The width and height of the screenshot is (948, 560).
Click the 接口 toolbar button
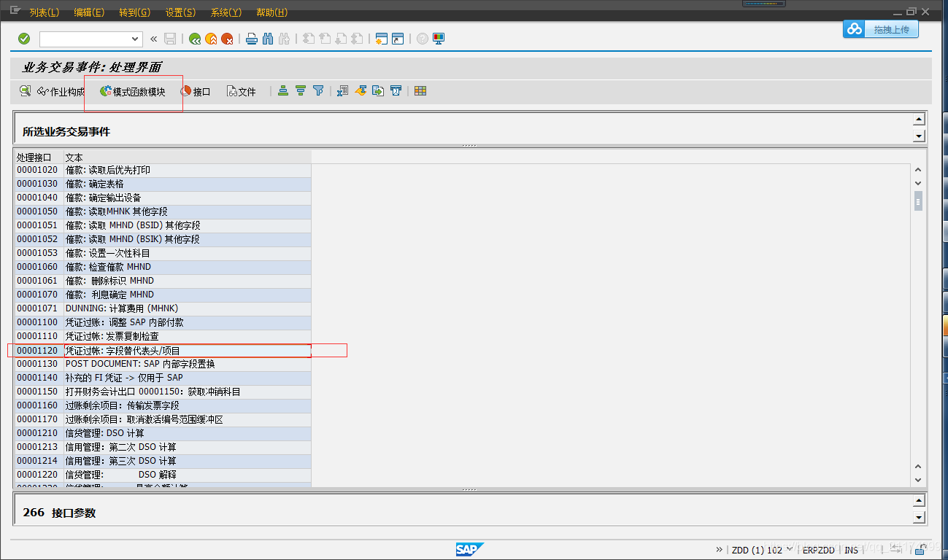click(x=196, y=91)
